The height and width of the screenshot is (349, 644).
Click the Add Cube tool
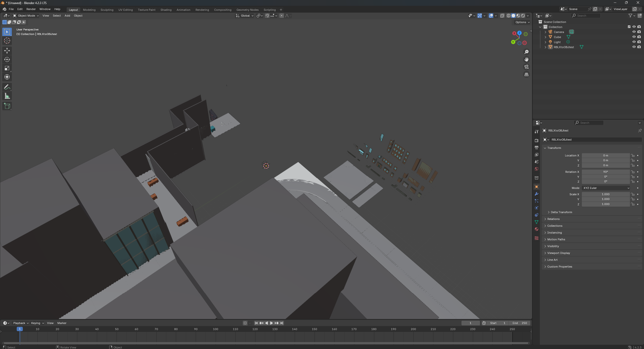point(7,106)
